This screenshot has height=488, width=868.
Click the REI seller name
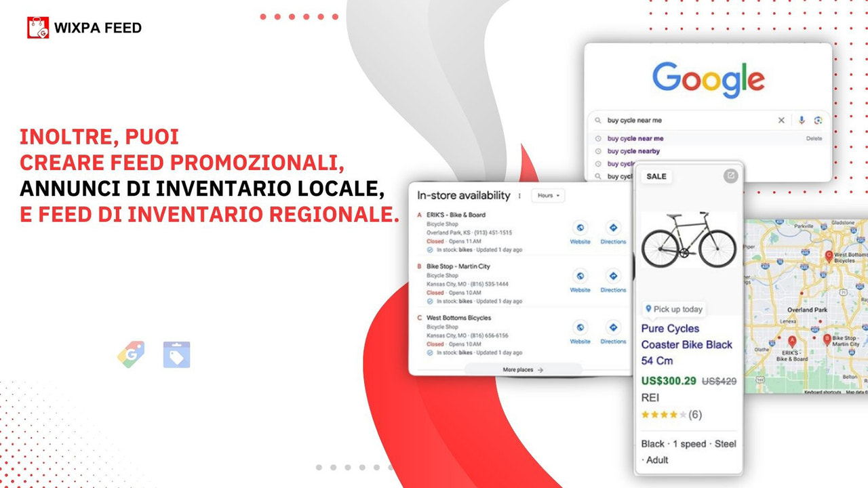650,397
